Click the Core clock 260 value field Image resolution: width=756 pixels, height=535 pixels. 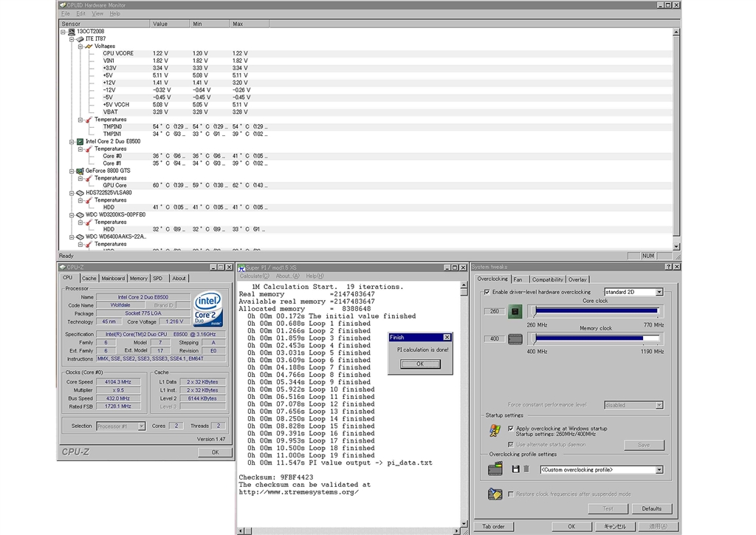point(494,312)
